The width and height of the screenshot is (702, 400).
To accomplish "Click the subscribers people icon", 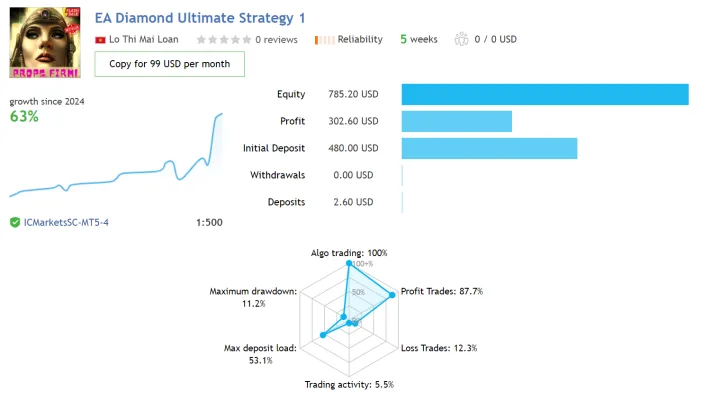I will click(x=461, y=39).
